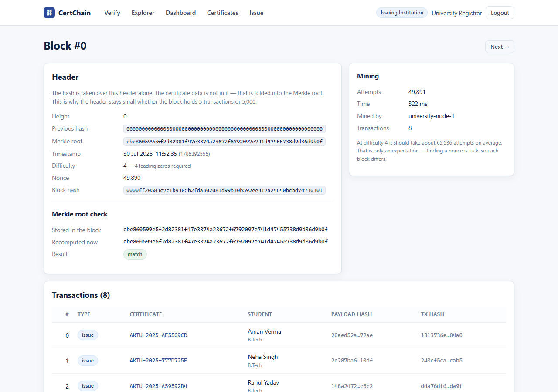Open the Issue nav item

click(x=256, y=13)
